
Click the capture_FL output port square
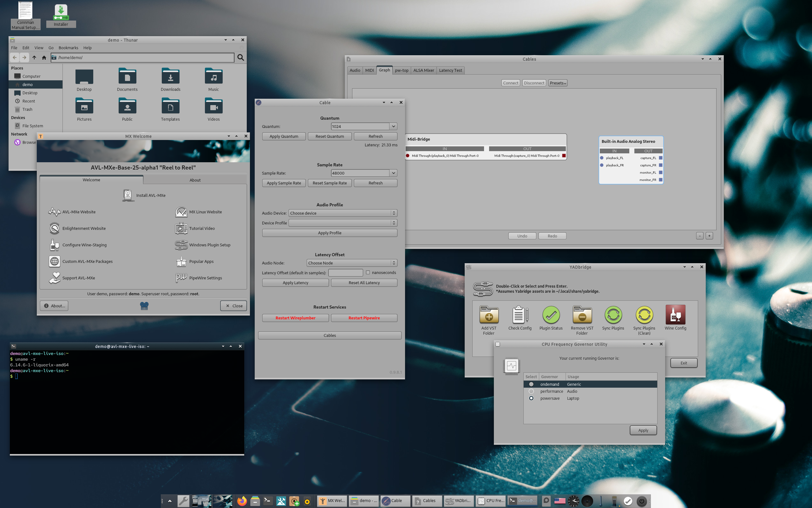[x=661, y=158]
